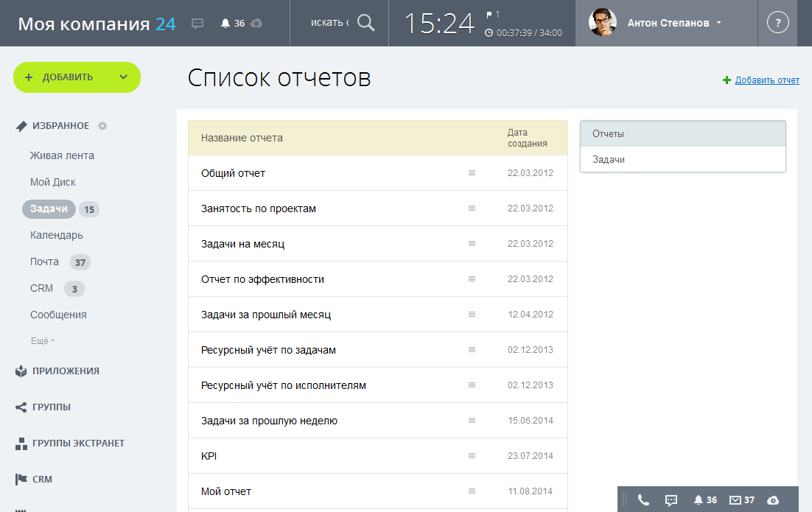Image resolution: width=812 pixels, height=512 pixels.
Task: Expand the Добавить button dropdown chevron
Action: point(123,77)
